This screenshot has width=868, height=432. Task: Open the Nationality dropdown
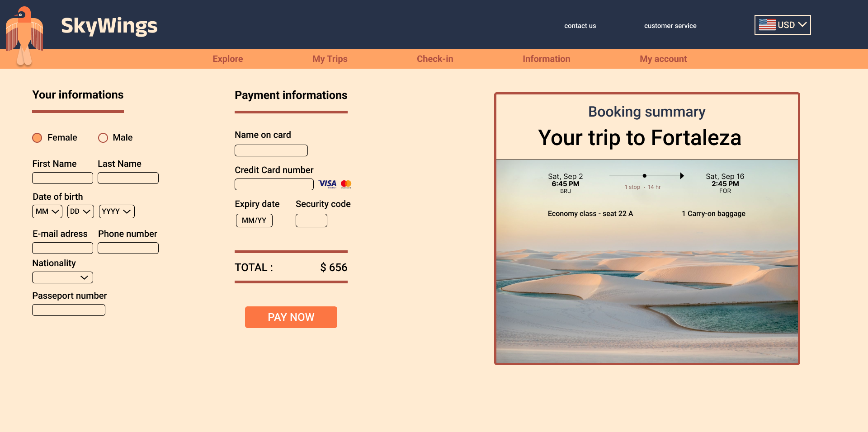(62, 277)
